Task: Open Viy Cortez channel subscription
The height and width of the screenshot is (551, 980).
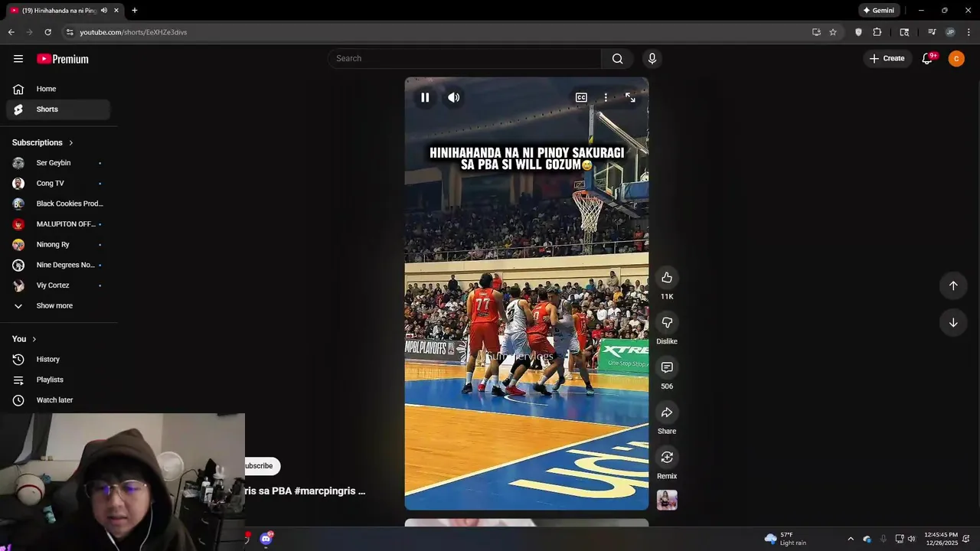Action: pos(58,285)
